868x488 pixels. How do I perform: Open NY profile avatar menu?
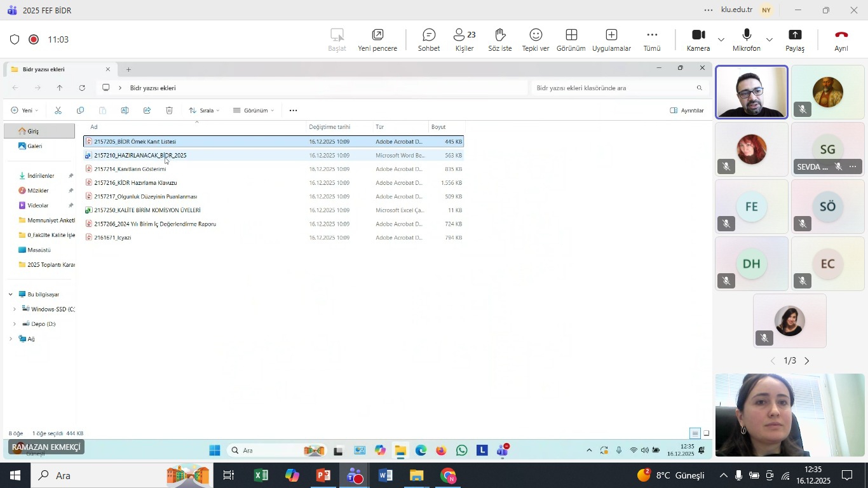[x=767, y=10]
